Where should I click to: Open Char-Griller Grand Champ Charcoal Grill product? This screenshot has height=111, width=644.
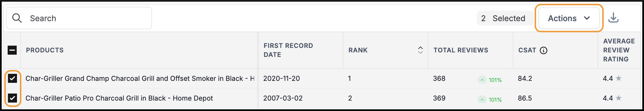(140, 78)
